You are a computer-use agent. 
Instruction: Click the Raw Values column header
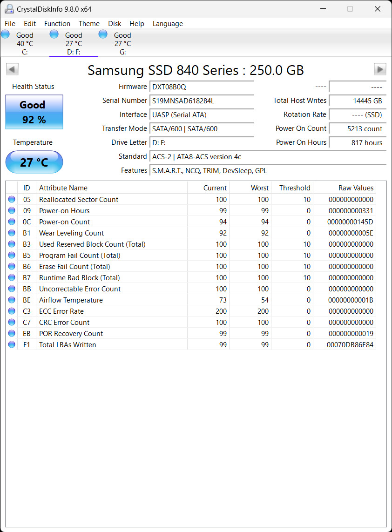tap(345, 188)
